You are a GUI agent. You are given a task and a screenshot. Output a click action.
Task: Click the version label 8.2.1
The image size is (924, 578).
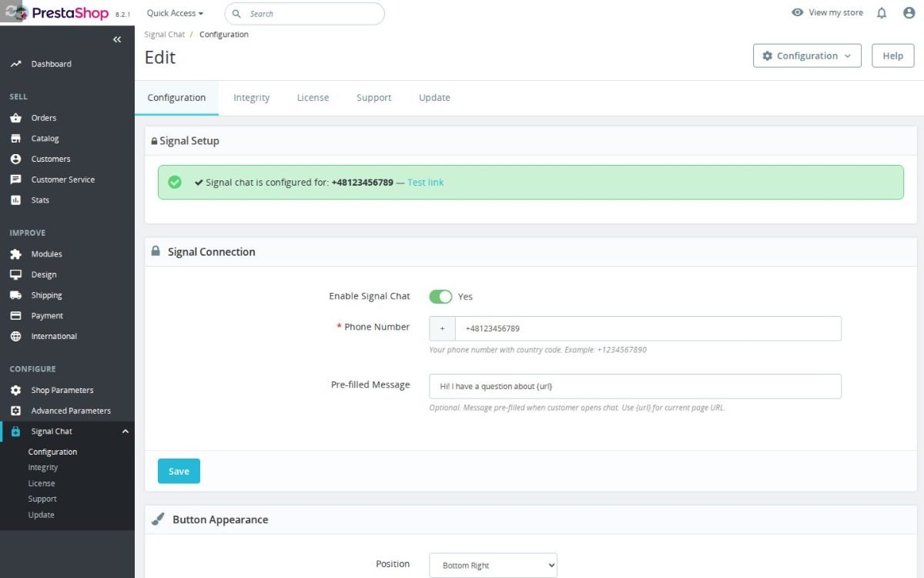(122, 15)
